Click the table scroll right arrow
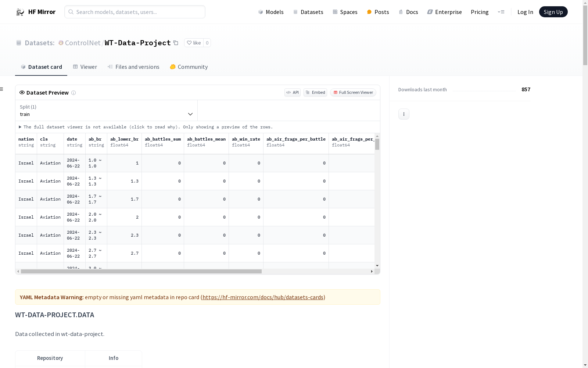This screenshot has height=368, width=588. (x=372, y=272)
